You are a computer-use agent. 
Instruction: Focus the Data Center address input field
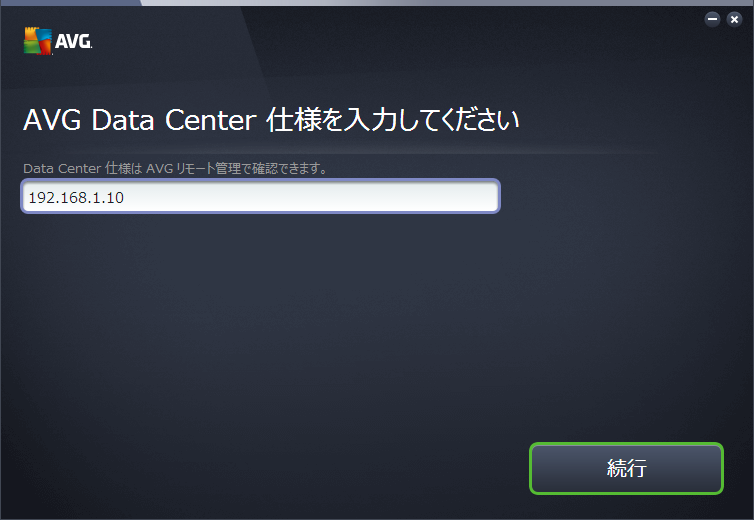point(260,196)
